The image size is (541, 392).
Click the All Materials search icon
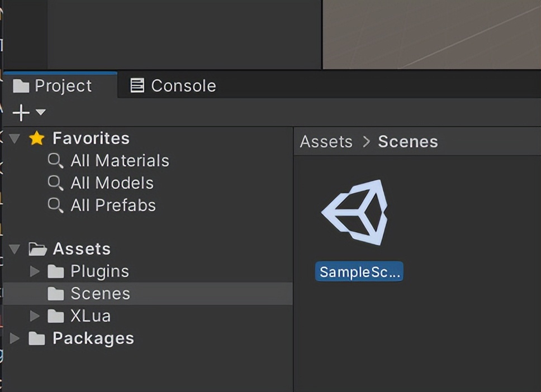click(x=55, y=161)
